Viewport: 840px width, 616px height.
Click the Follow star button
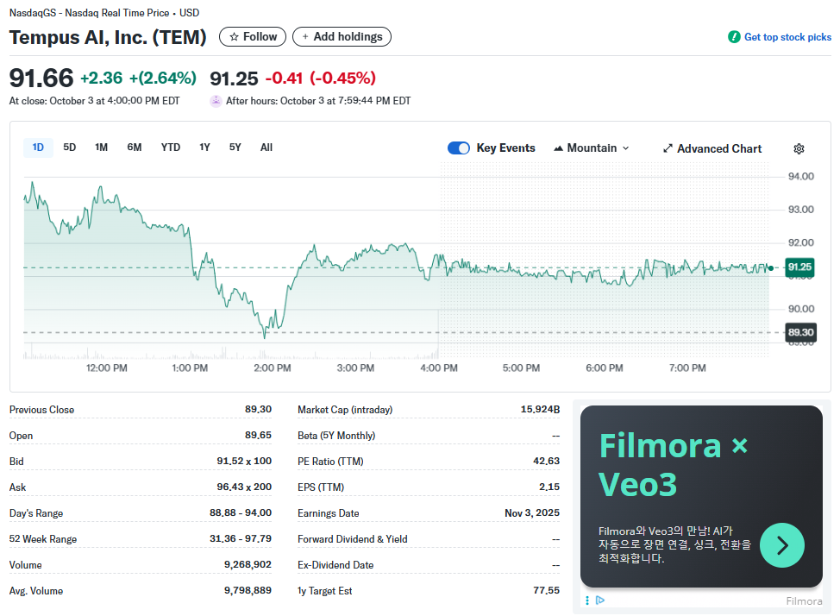point(253,37)
